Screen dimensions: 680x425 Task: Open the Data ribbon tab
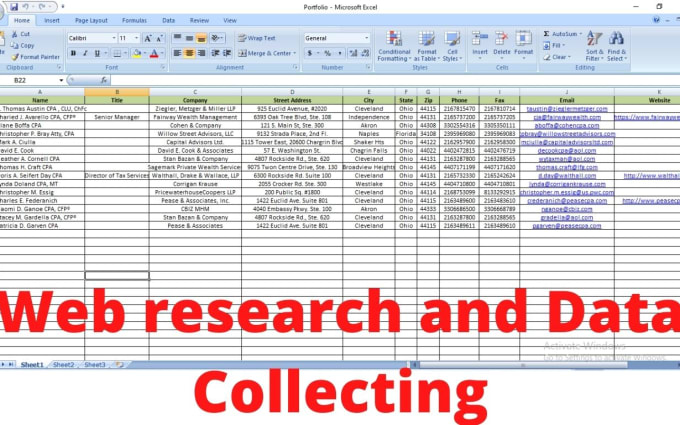tap(168, 20)
